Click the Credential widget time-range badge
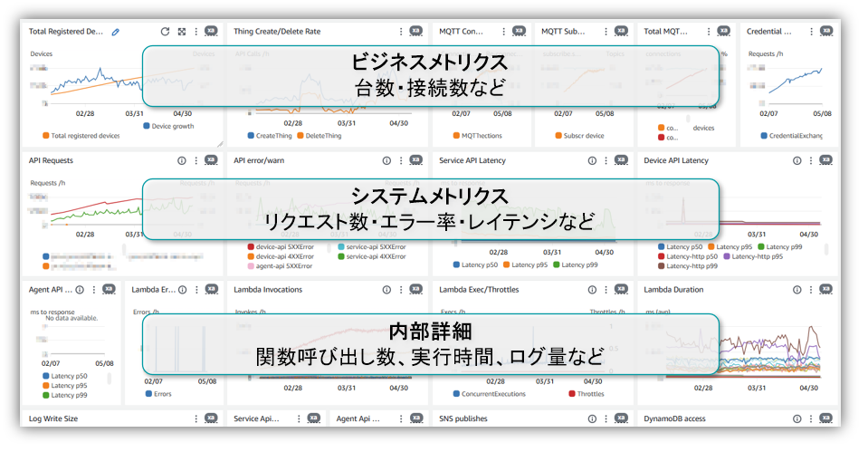868x452 pixels. coord(825,32)
